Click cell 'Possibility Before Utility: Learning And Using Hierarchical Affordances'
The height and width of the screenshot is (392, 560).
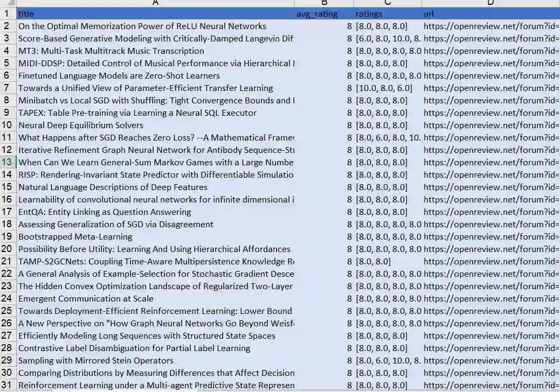155,249
